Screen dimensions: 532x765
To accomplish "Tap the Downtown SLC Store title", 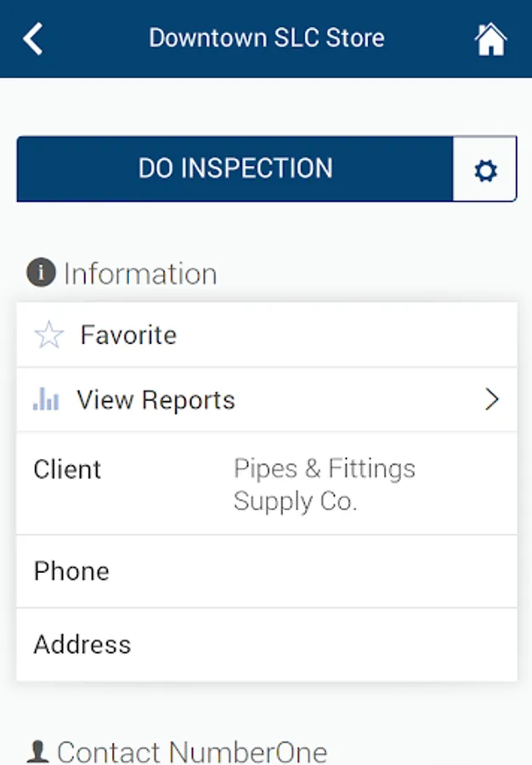I will 266,38.
